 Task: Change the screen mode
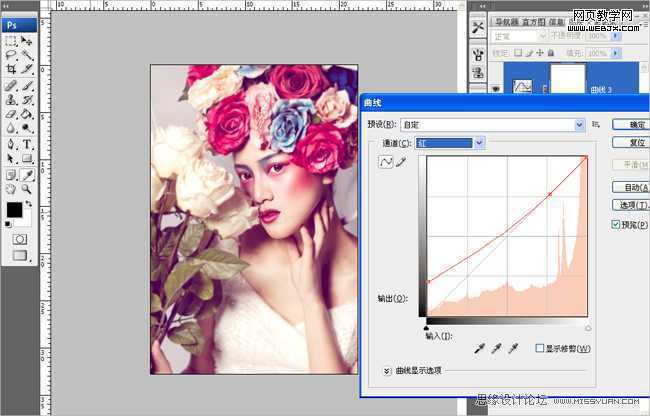coord(20,255)
